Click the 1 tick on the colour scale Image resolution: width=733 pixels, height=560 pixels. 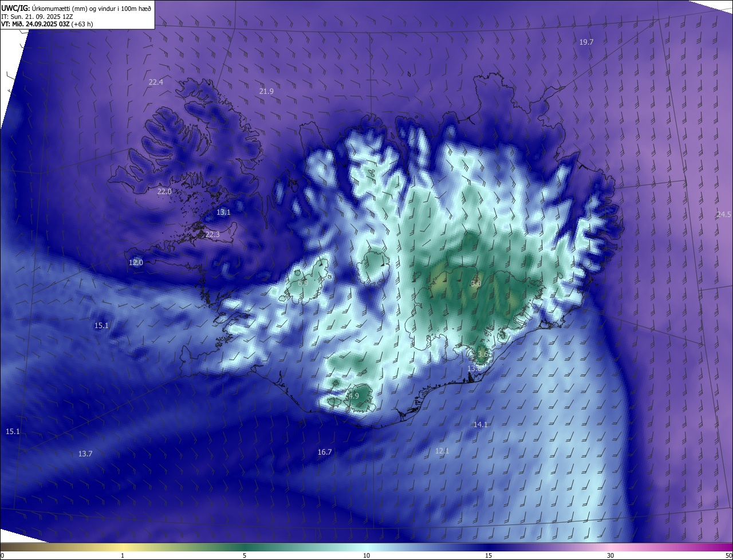click(x=123, y=555)
